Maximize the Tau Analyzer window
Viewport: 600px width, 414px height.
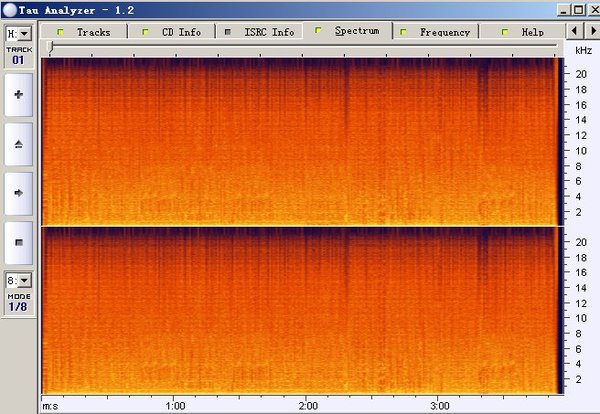click(x=579, y=10)
